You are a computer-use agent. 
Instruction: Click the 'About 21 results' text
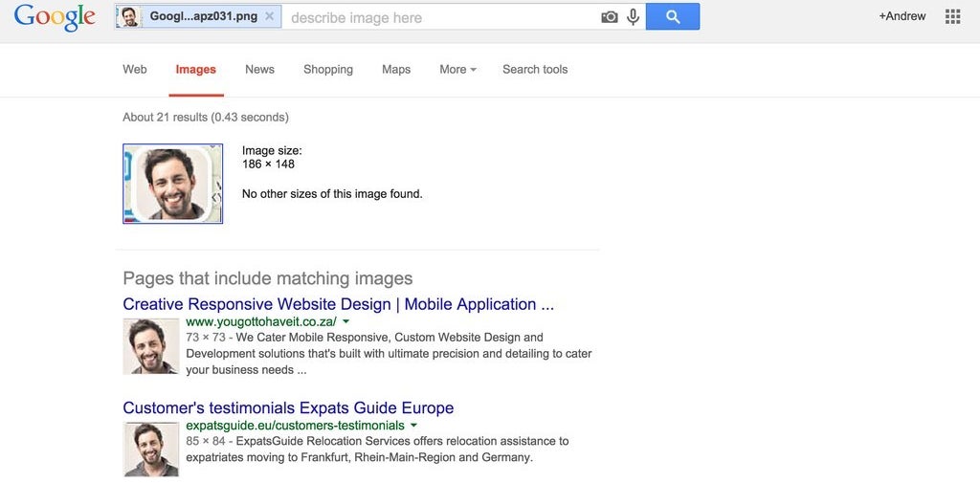point(206,117)
